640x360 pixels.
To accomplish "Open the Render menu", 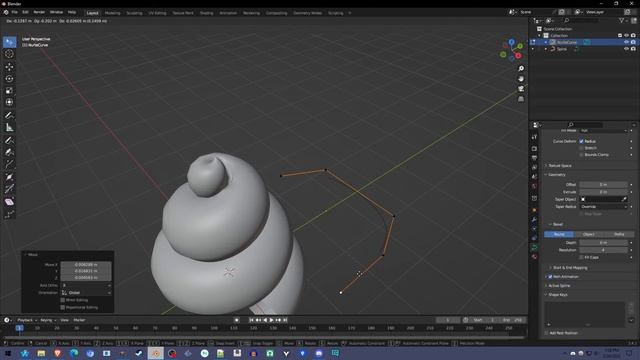I will pos(39,13).
